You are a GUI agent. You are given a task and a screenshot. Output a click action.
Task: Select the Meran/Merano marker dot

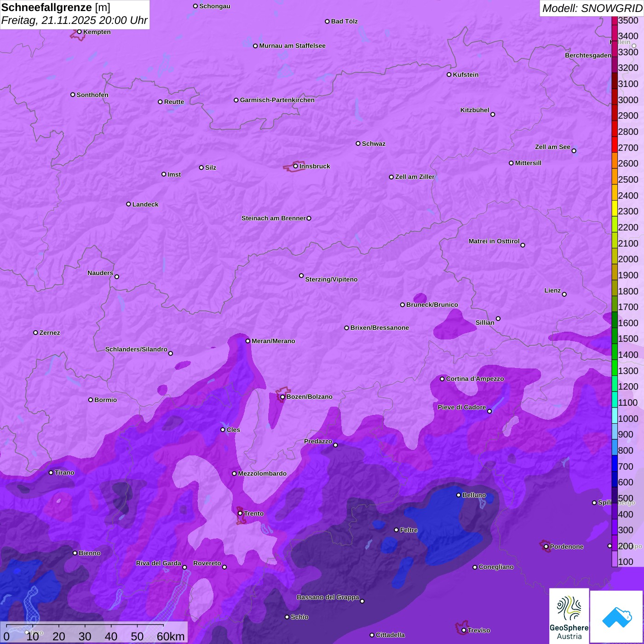coord(247,341)
